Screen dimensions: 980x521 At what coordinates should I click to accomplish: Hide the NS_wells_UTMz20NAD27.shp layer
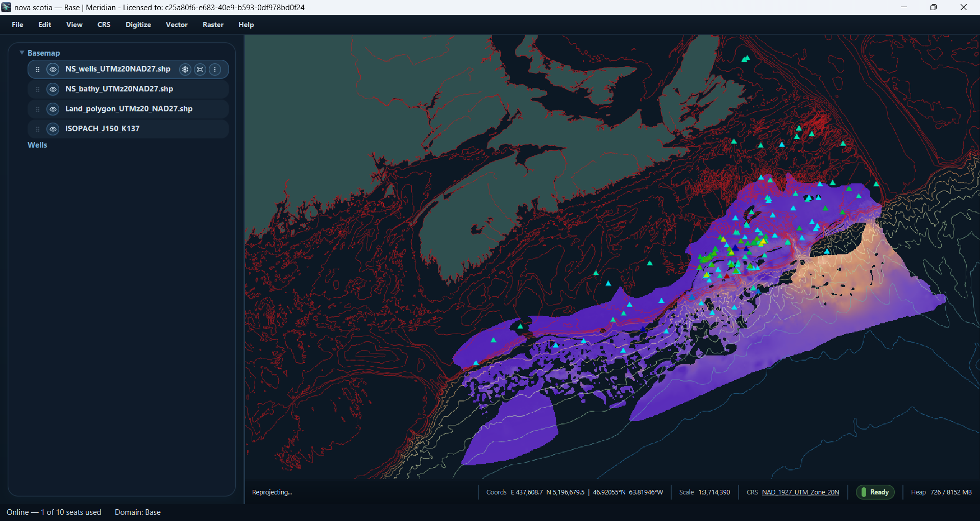53,69
